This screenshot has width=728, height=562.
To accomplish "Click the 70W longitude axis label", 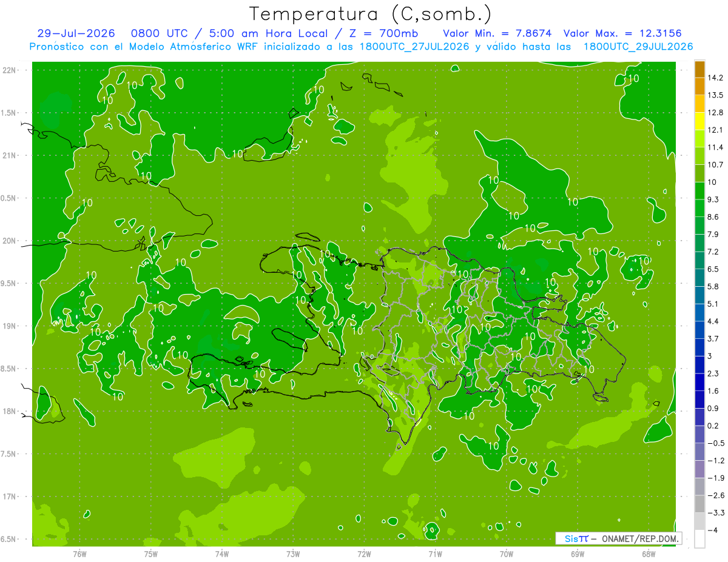I will tap(507, 554).
